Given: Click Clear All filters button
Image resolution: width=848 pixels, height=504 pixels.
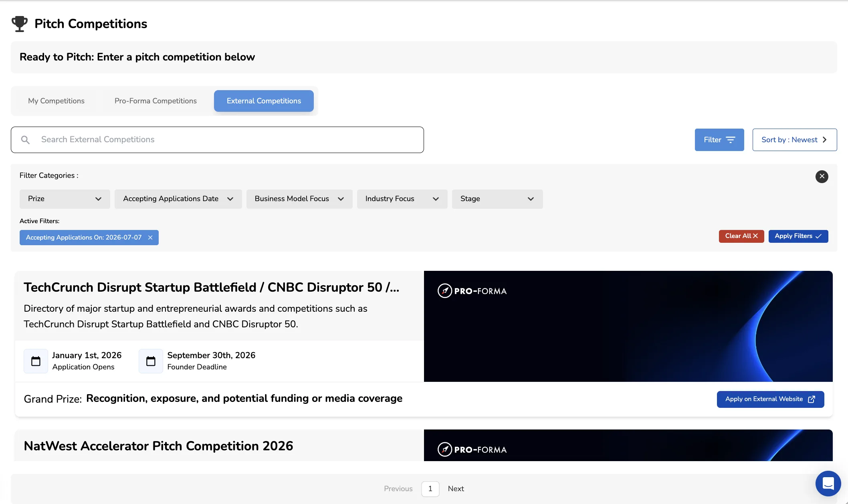Looking at the screenshot, I should [x=741, y=236].
